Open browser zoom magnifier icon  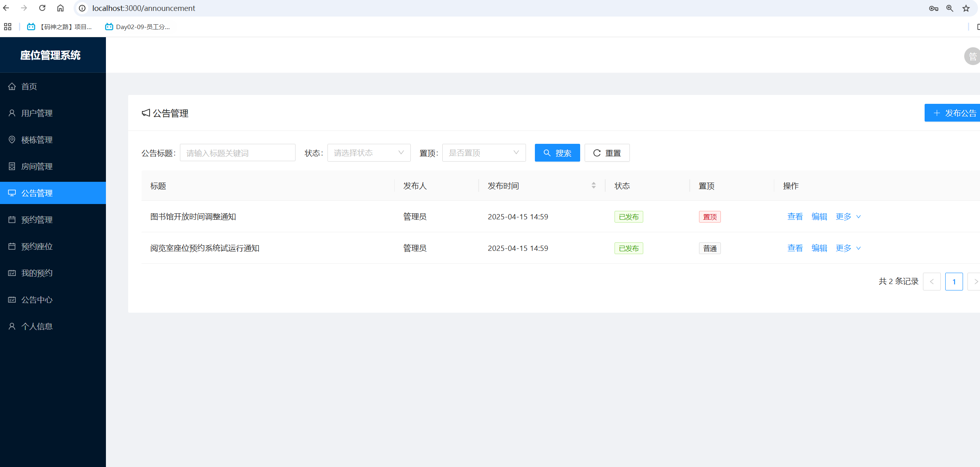950,8
